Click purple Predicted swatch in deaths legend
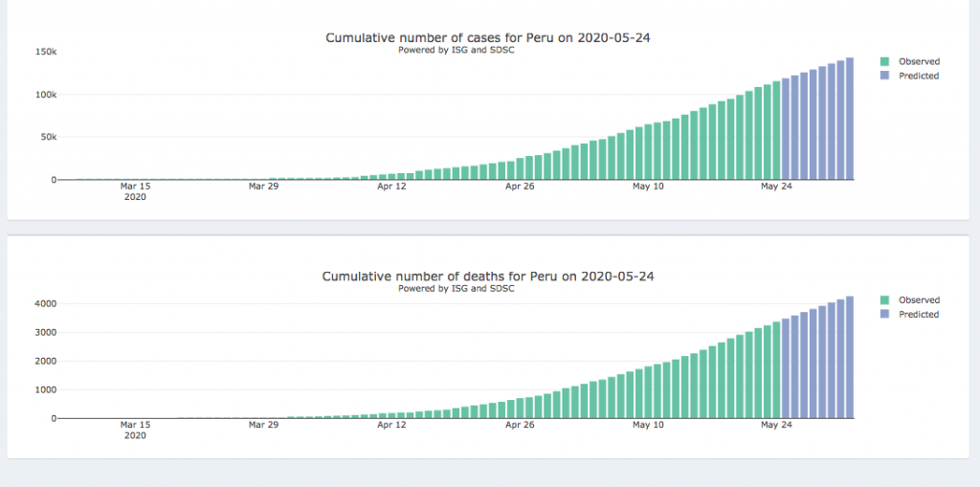The height and width of the screenshot is (487, 980). (x=885, y=314)
